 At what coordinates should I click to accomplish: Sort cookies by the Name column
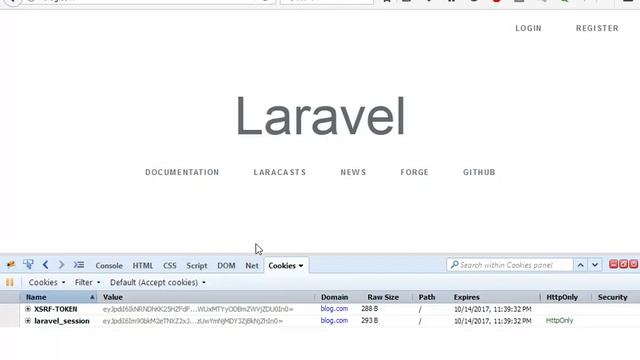pyautogui.click(x=58, y=297)
